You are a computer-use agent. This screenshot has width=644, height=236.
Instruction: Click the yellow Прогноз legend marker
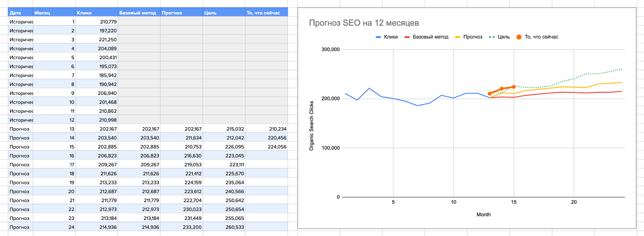coord(458,37)
